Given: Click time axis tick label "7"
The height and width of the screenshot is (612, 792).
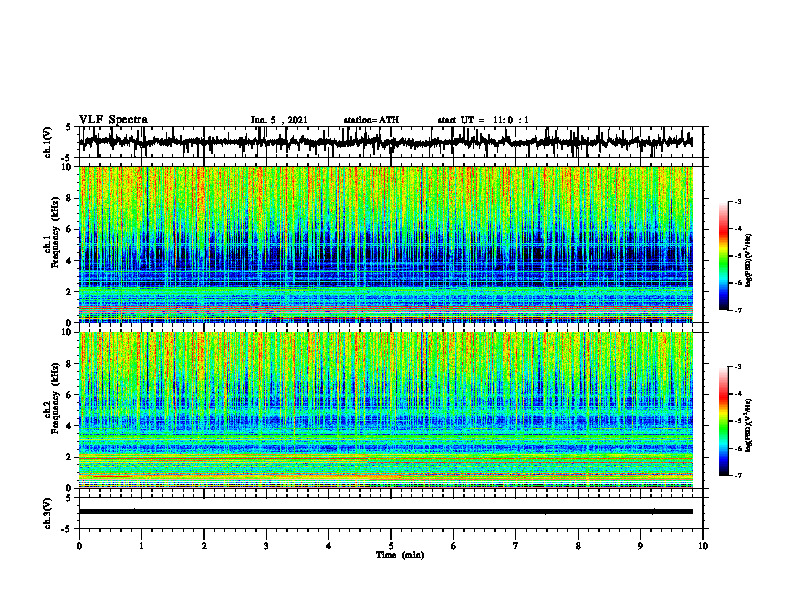Looking at the screenshot, I should (x=516, y=546).
